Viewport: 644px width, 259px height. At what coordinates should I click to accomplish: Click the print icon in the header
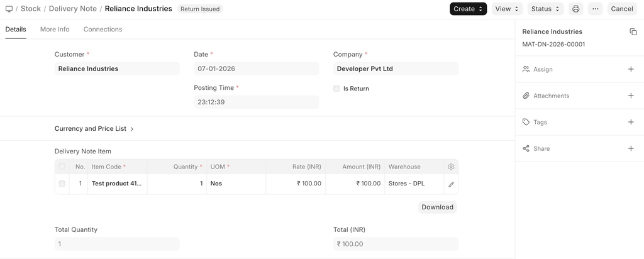tap(575, 9)
